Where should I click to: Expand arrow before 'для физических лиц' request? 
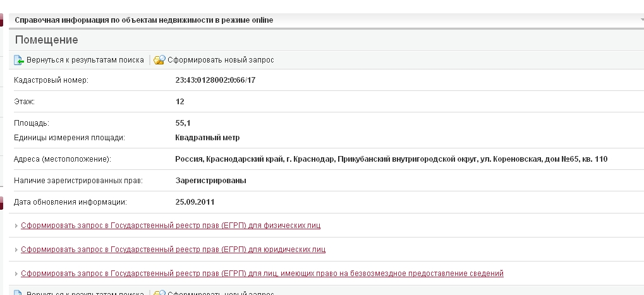coord(16,226)
